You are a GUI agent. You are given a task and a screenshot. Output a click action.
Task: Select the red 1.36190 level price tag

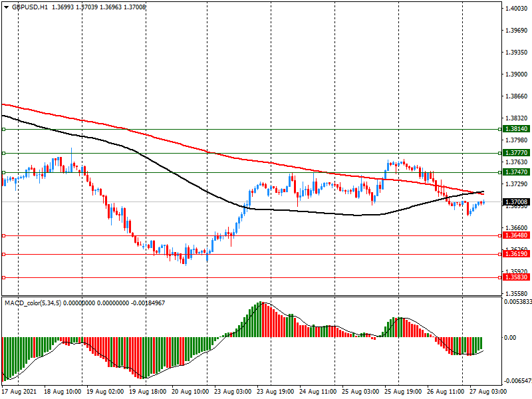tap(516, 254)
